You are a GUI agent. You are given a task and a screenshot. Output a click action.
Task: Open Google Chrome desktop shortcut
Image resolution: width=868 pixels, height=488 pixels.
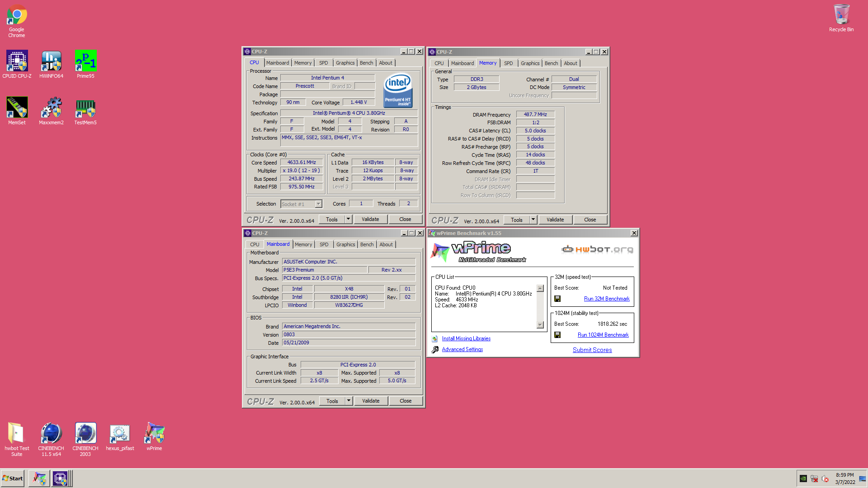[17, 21]
